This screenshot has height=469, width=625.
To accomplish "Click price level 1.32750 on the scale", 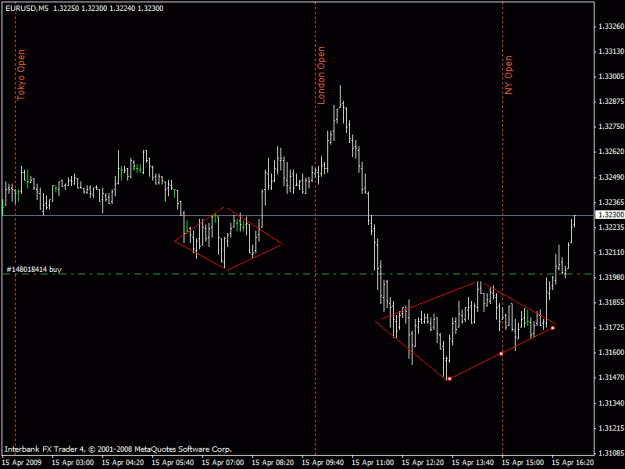I will 611,127.
